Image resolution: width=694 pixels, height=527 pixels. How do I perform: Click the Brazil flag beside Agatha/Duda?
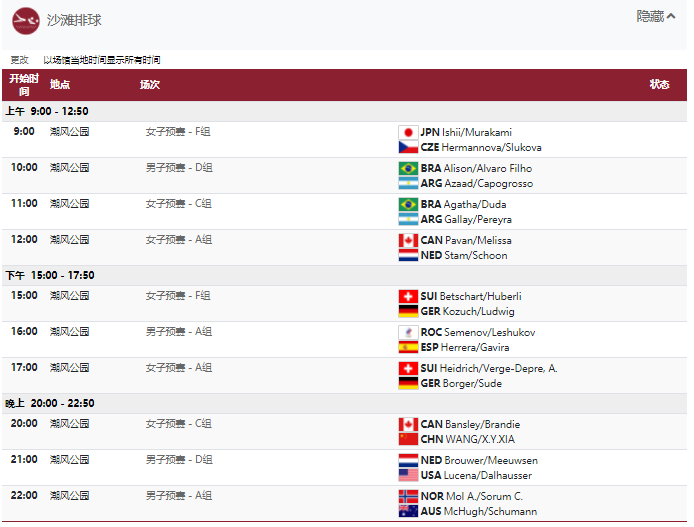[x=408, y=204]
